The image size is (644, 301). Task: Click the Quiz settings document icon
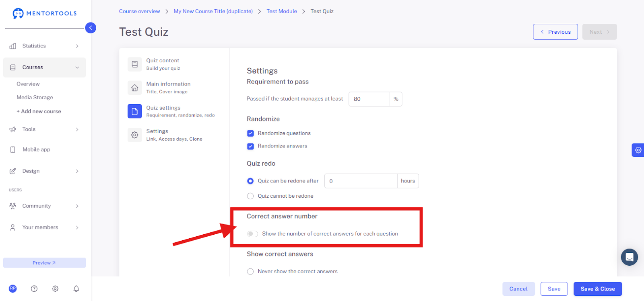click(135, 111)
